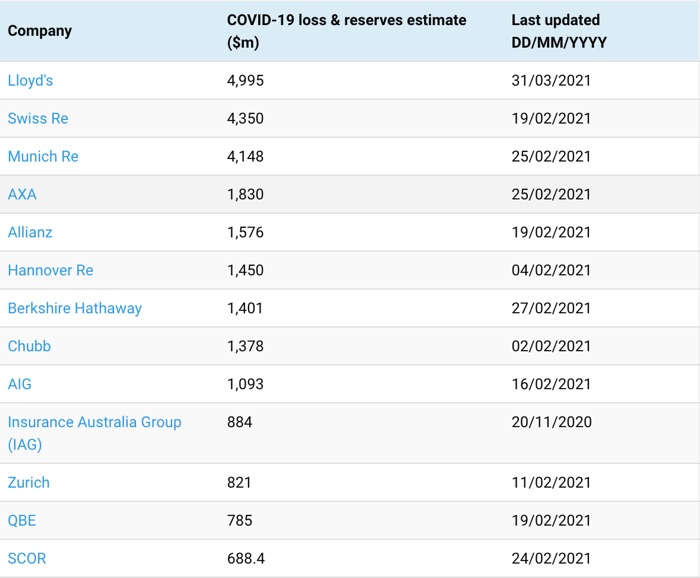The width and height of the screenshot is (700, 578).
Task: Select the date 27/02/2021
Action: (551, 308)
